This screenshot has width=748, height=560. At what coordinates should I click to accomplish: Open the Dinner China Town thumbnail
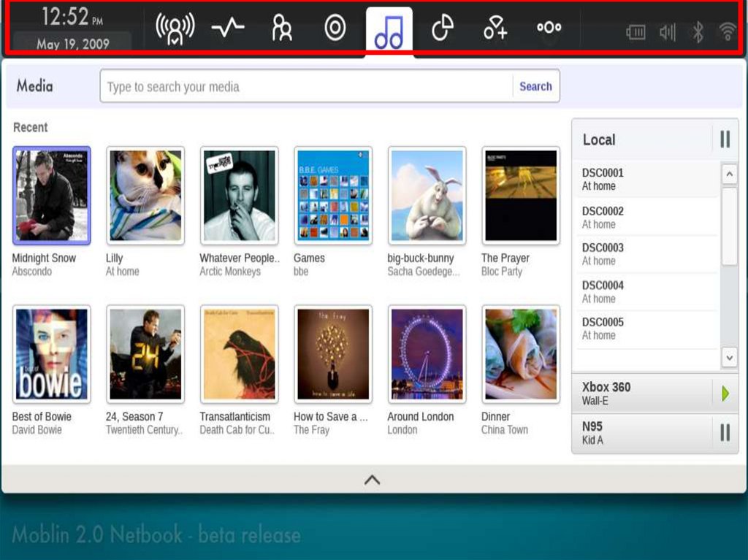(x=521, y=354)
